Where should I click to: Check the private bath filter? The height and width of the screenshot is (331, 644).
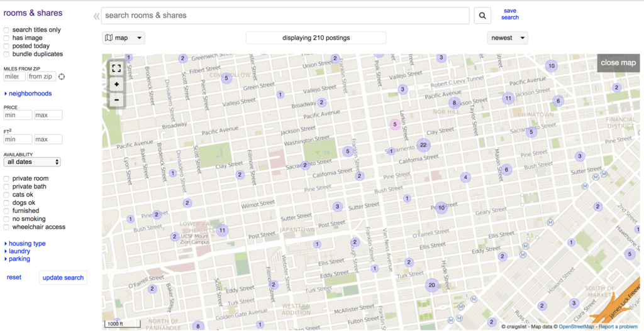[x=6, y=187]
